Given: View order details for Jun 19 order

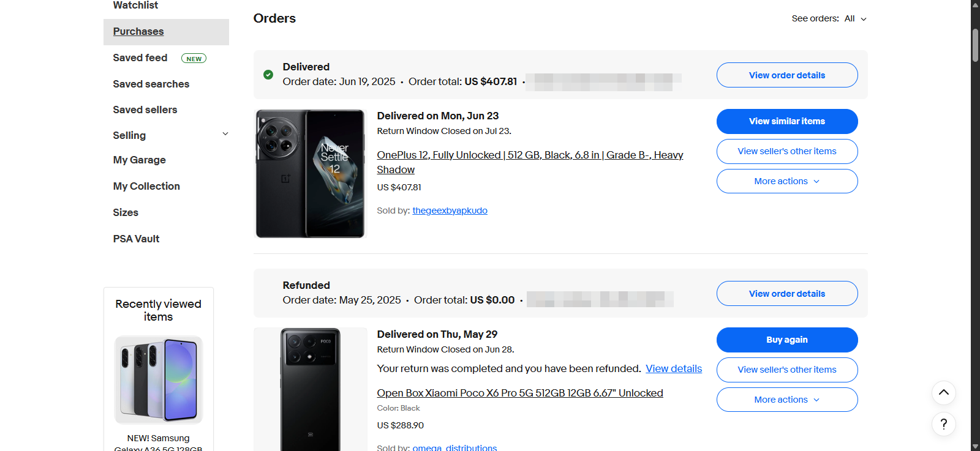Looking at the screenshot, I should pos(786,75).
